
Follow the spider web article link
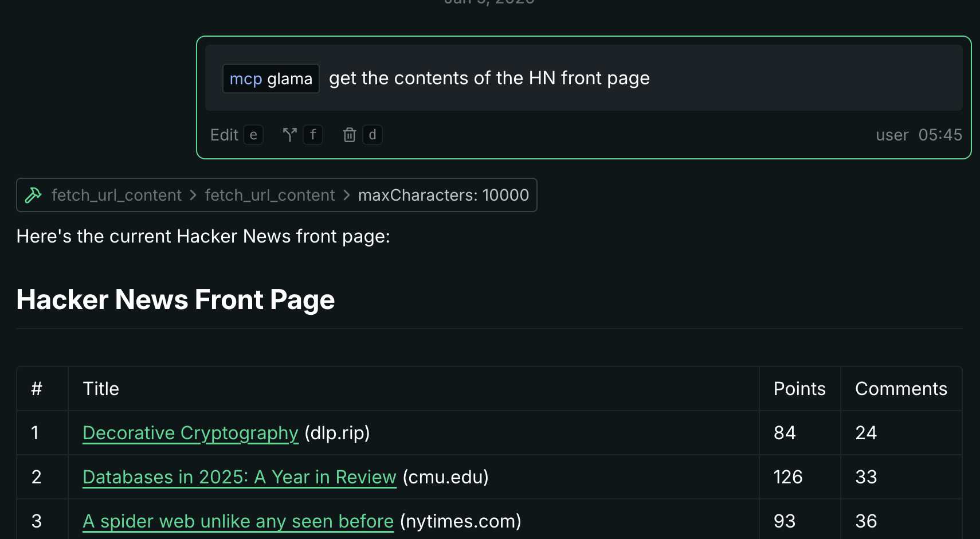tap(238, 521)
